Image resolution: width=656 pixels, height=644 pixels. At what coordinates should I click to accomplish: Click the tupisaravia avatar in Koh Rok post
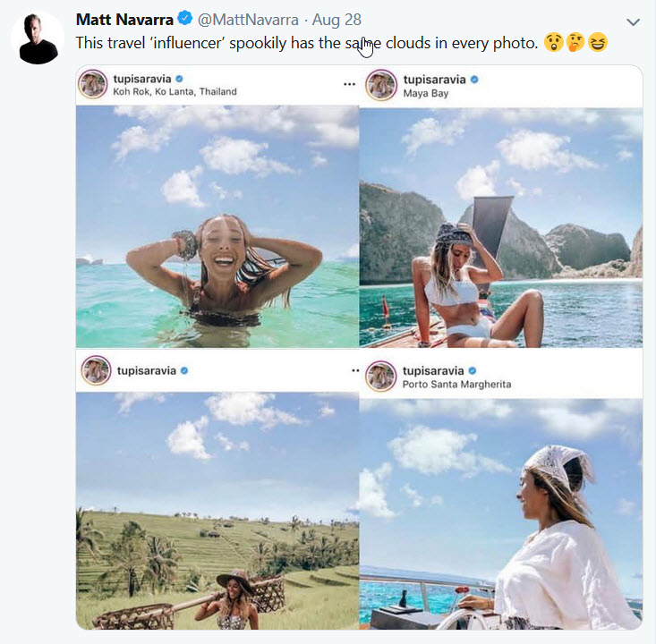click(93, 85)
